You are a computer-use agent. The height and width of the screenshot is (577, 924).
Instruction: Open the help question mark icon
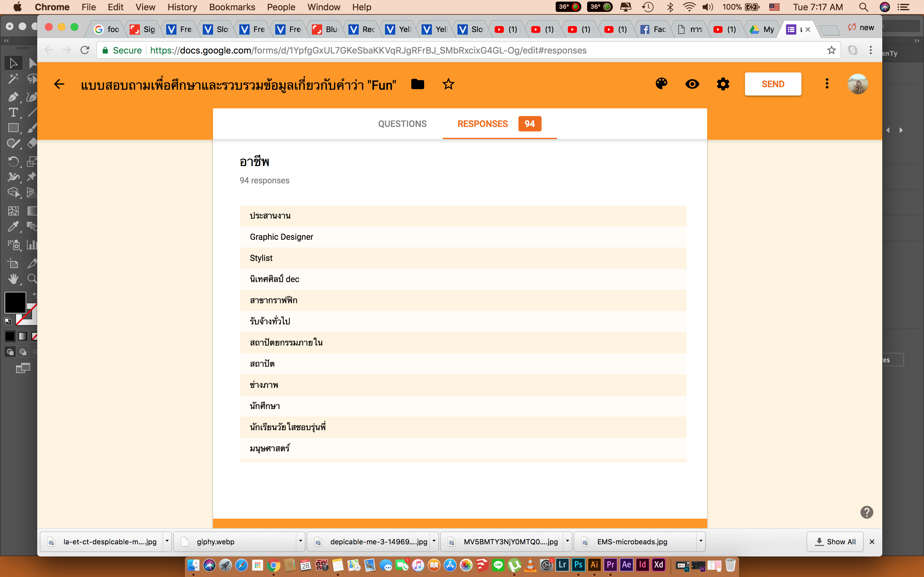tap(866, 512)
